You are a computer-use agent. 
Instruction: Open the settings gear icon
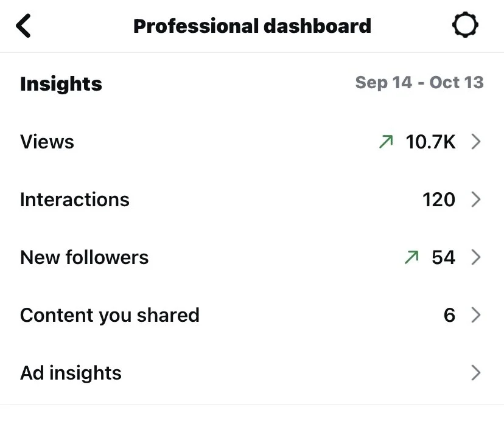(x=465, y=25)
